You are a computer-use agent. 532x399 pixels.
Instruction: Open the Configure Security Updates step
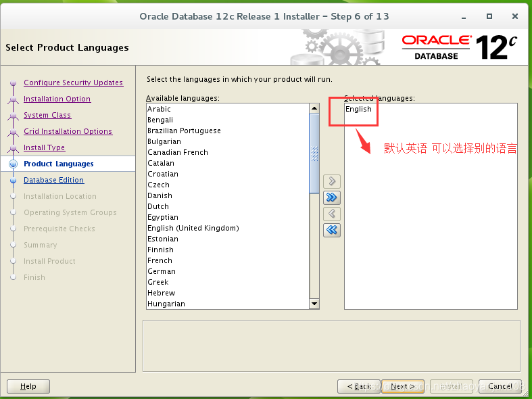pos(73,83)
